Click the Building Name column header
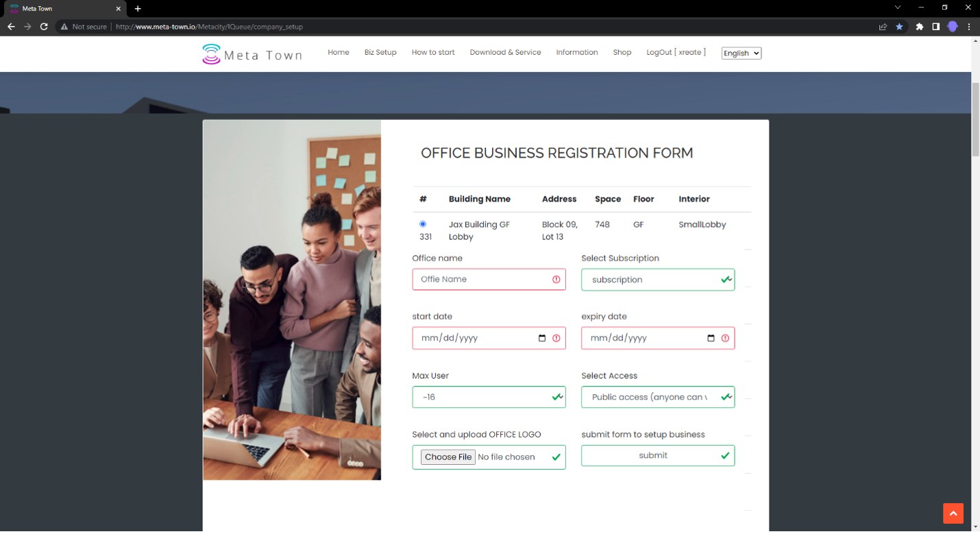Image resolution: width=980 pixels, height=534 pixels. (480, 199)
